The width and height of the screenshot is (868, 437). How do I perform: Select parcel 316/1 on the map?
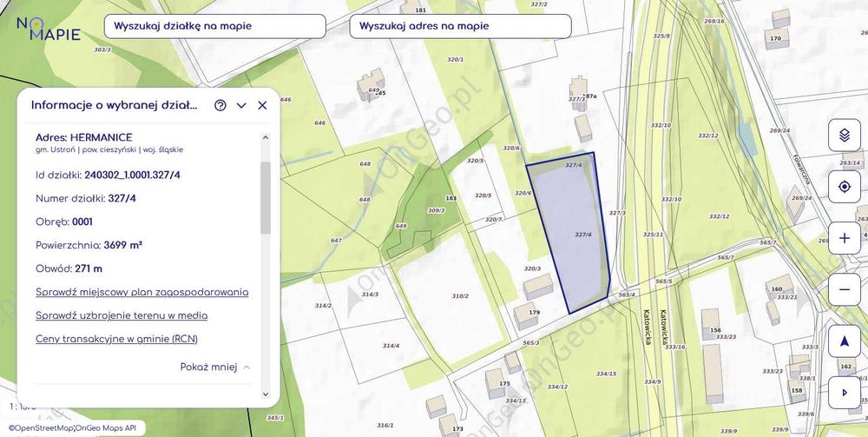point(385,426)
